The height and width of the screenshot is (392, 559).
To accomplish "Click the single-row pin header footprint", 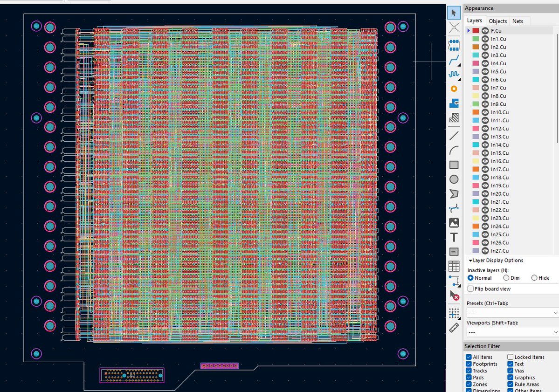I will tap(219, 365).
